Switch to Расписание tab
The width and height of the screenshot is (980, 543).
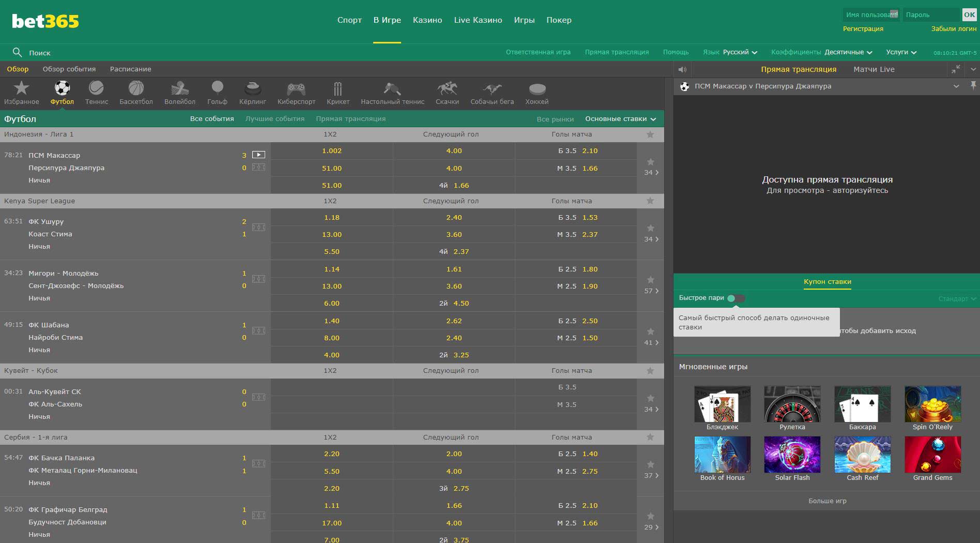[x=131, y=69]
